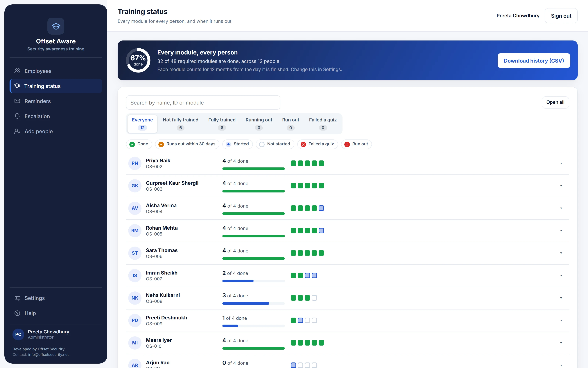Expand Rohan Mehta's row arrow

click(x=561, y=231)
